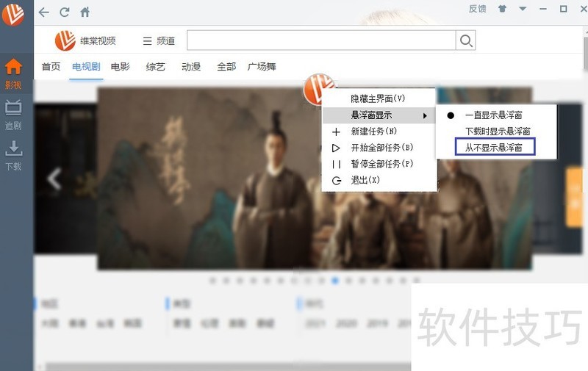Choose 从不显示悬浮窗 option

tap(495, 148)
